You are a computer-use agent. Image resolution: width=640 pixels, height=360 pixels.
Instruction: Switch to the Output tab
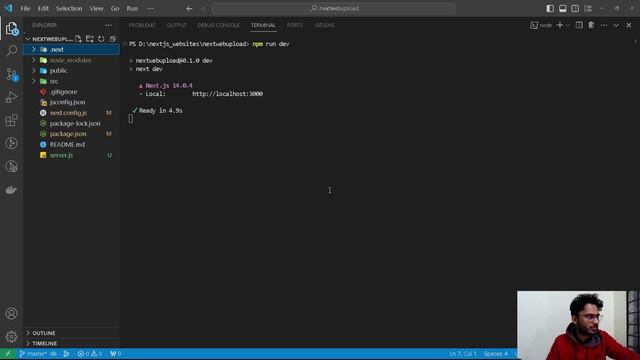pyautogui.click(x=176, y=25)
